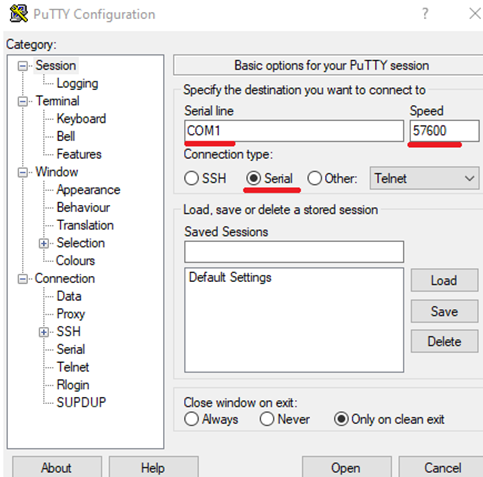Image resolution: width=483 pixels, height=477 pixels.
Task: Expand the SSH tree node under Connection
Action: [x=44, y=332]
